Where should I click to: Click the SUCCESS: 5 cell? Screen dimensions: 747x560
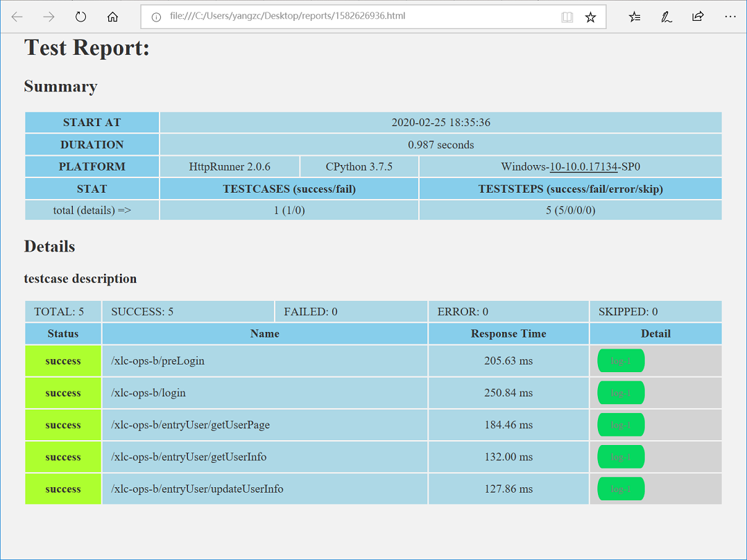(x=188, y=311)
